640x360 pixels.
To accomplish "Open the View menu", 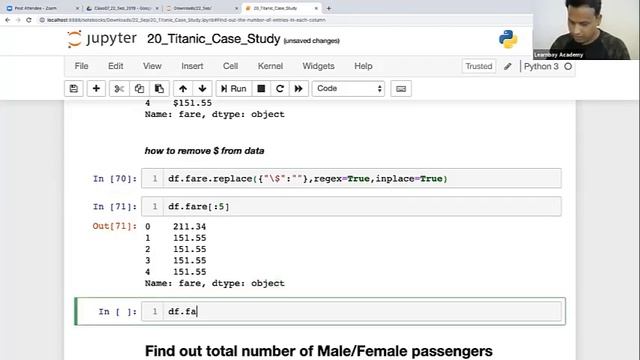I will point(152,66).
